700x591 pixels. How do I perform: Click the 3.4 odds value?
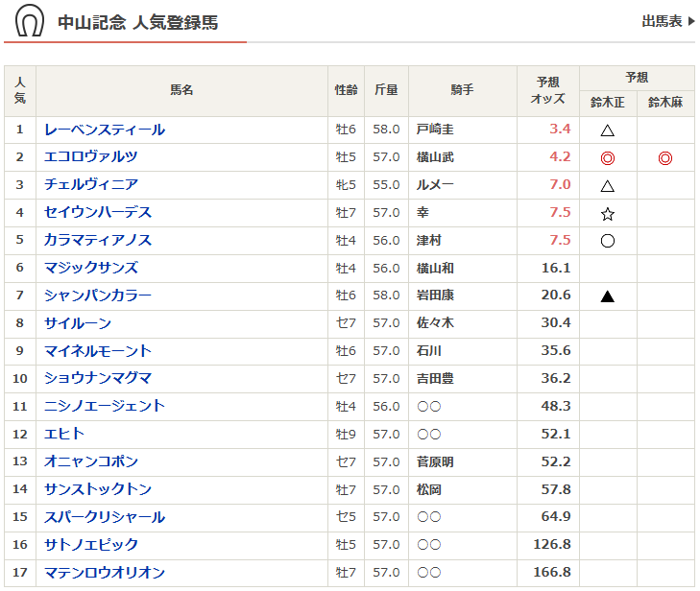click(560, 130)
